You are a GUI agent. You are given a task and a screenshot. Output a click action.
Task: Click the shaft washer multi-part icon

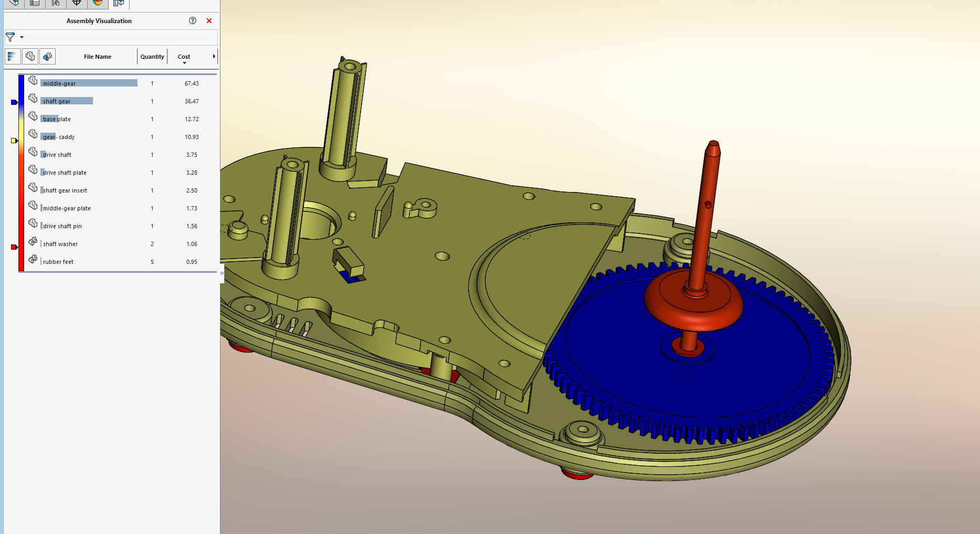point(33,241)
